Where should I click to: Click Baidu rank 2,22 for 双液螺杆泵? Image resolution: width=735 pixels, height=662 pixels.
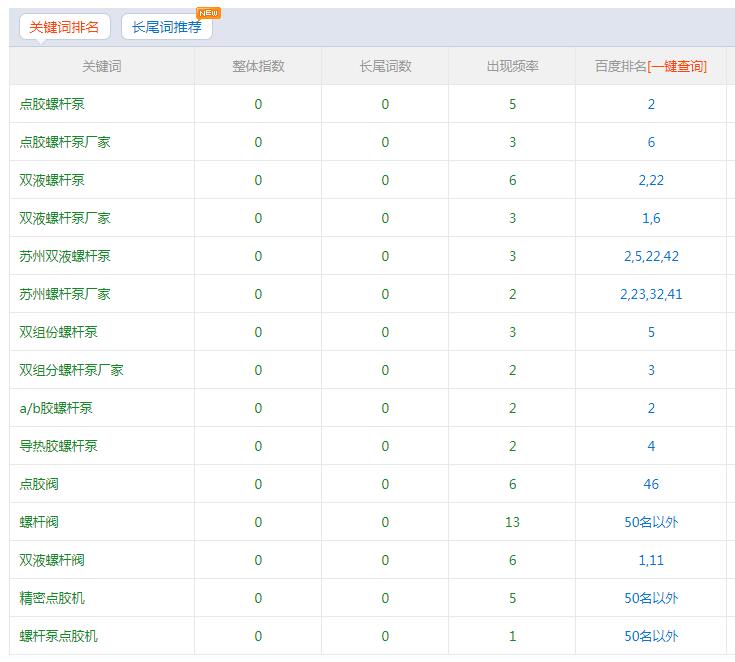tap(651, 180)
